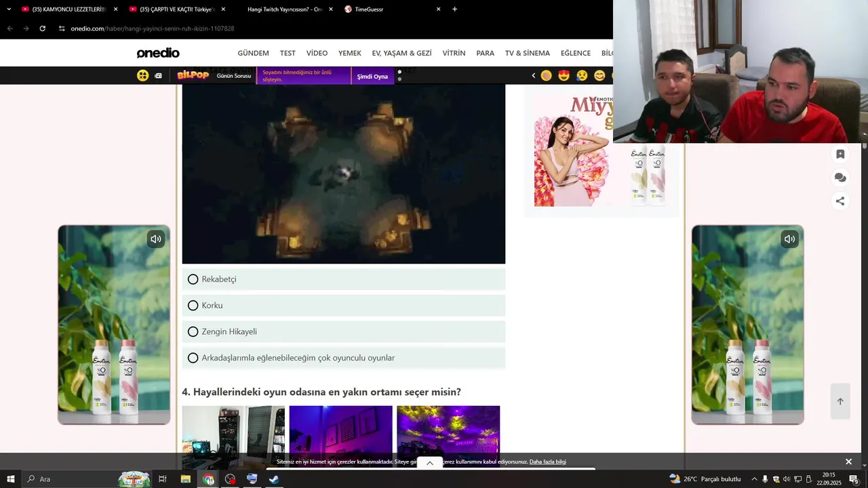Choose the Rekabetçi answer
868x488 pixels.
[343, 279]
